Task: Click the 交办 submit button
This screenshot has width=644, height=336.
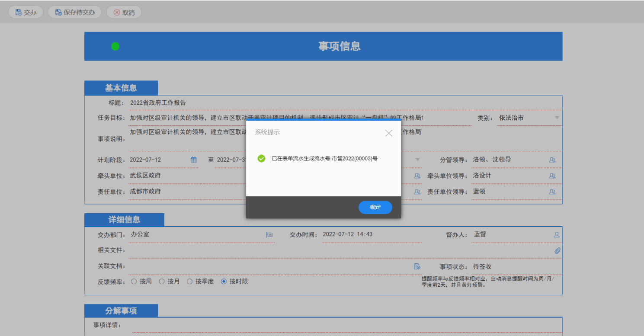Action: coord(26,13)
